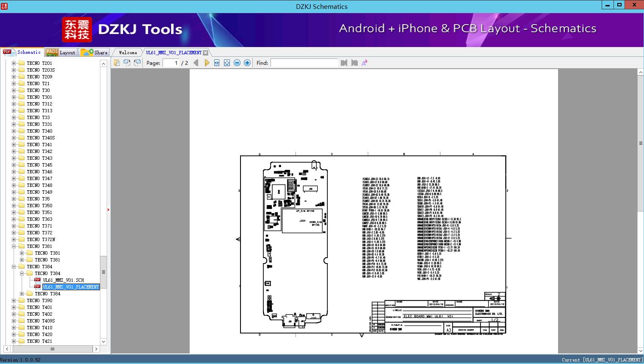644x364 pixels.
Task: Expand the TECNO T331 folder
Action: (14, 124)
